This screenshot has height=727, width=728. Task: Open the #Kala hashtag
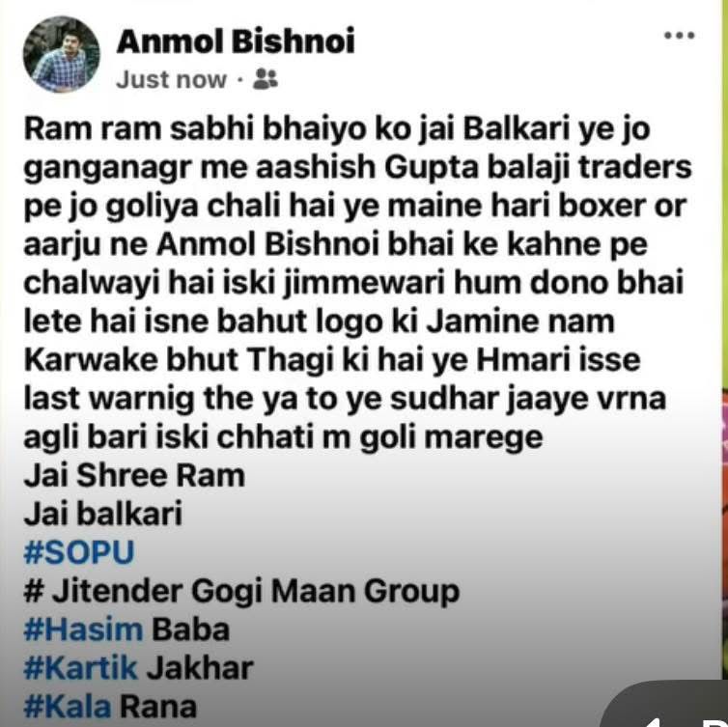(x=68, y=706)
